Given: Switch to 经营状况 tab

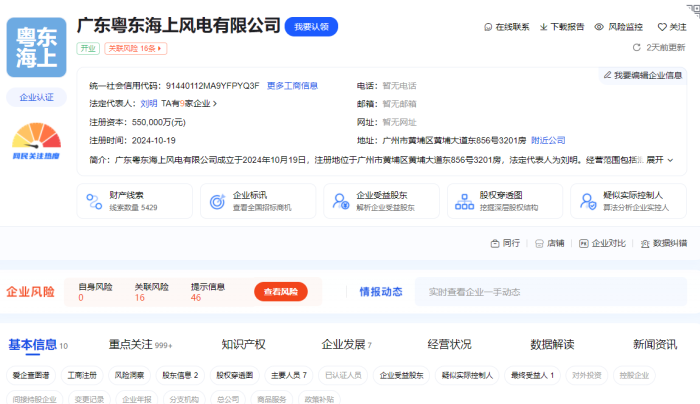Looking at the screenshot, I should pos(450,345).
